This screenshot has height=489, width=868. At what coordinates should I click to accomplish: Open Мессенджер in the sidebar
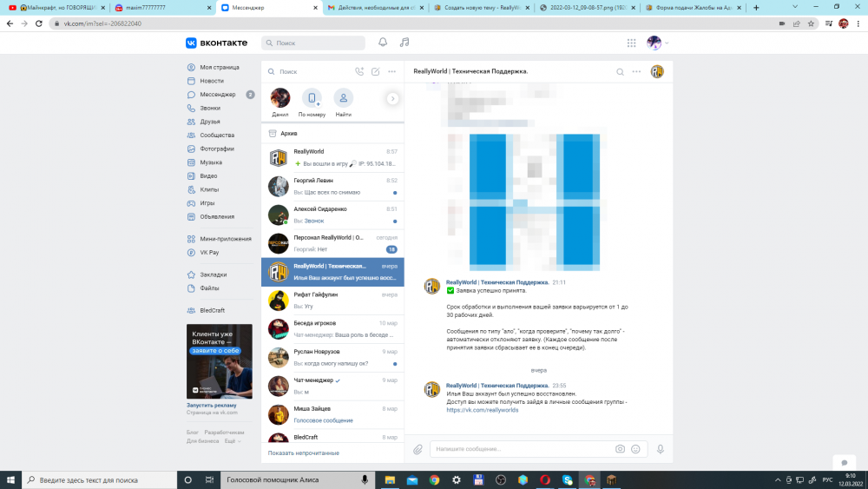tap(220, 95)
